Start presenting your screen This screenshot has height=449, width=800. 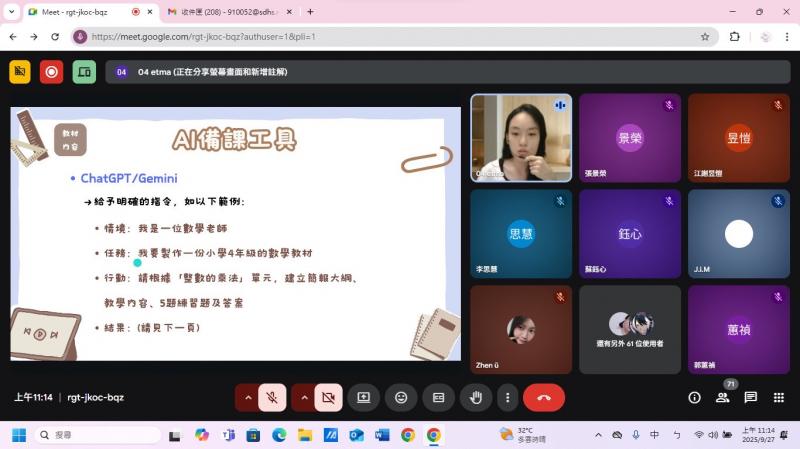pyautogui.click(x=363, y=397)
